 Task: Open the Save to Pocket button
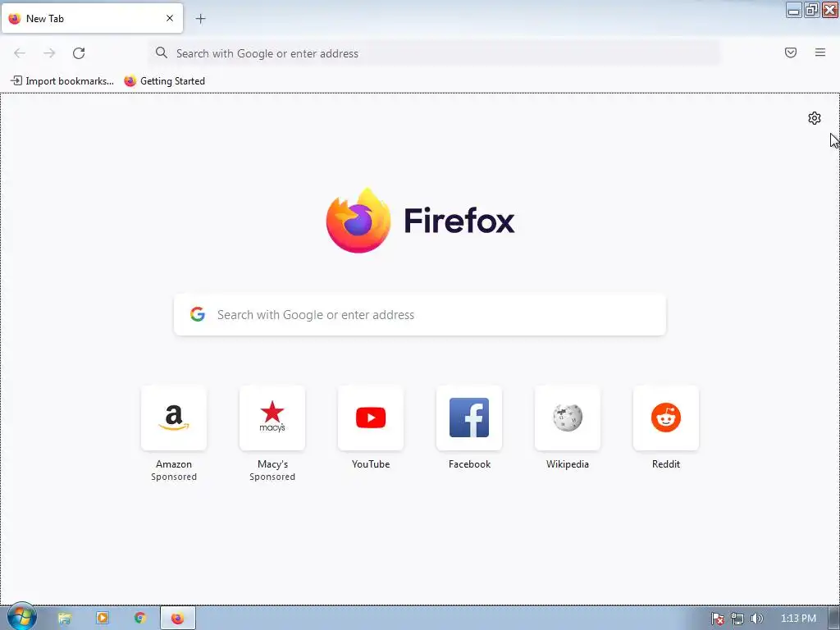791,52
